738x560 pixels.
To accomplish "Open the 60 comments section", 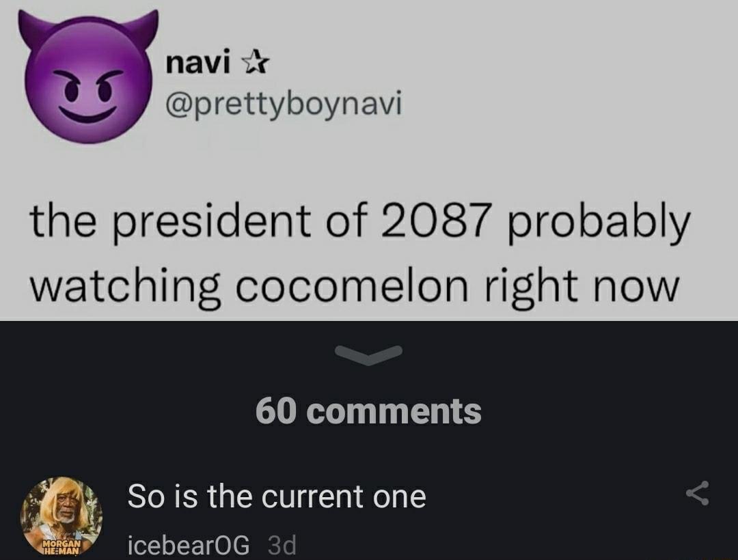I will pos(369,410).
